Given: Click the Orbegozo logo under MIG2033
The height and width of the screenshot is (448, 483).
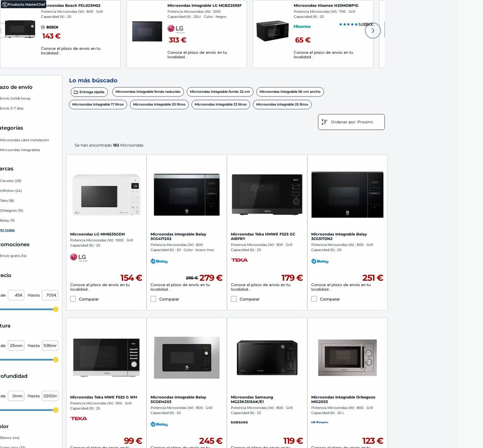Looking at the screenshot, I should 320,422.
